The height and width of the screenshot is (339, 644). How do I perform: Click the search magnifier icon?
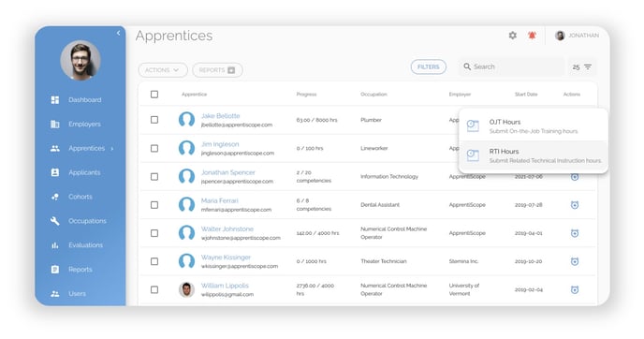coord(467,66)
